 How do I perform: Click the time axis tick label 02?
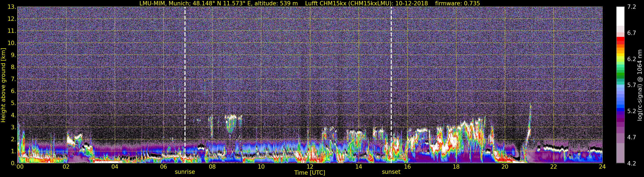tap(66, 167)
